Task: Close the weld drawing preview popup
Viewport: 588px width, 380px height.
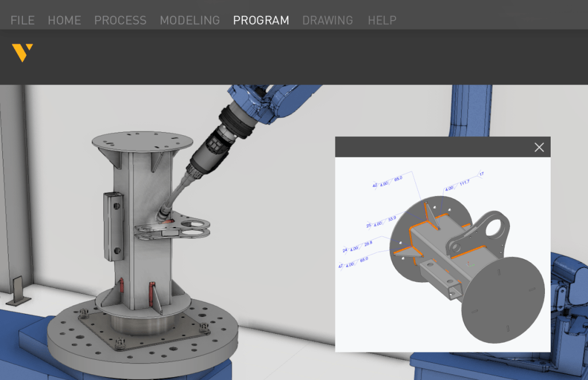Action: (x=539, y=147)
